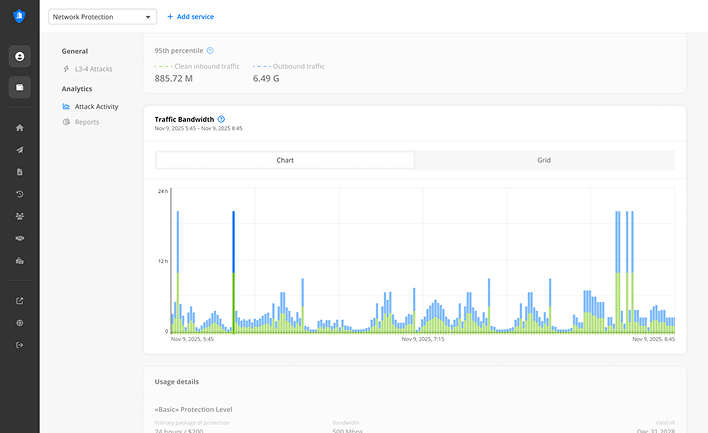Viewport: 708px width, 433px height.
Task: Open the user account profile icon
Action: [20, 57]
